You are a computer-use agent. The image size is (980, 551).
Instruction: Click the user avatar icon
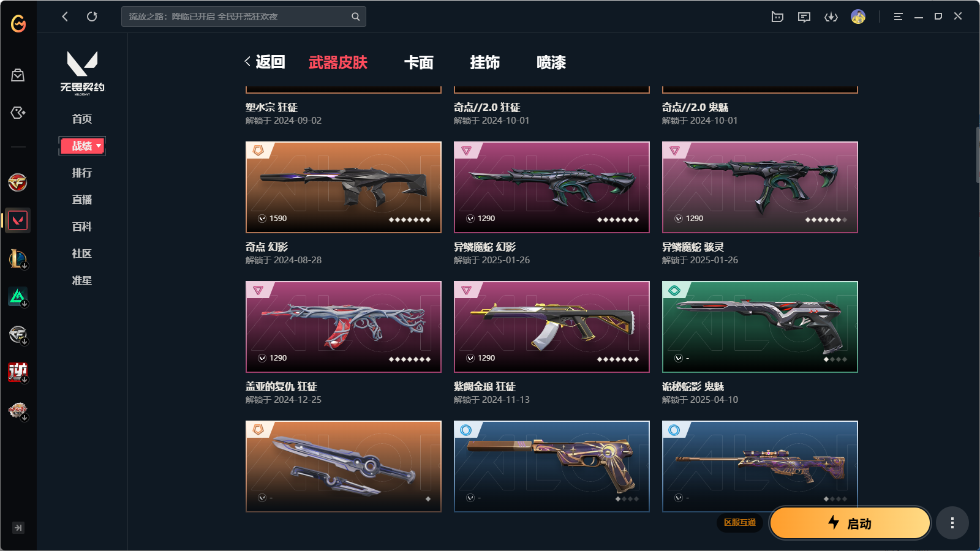pyautogui.click(x=858, y=17)
